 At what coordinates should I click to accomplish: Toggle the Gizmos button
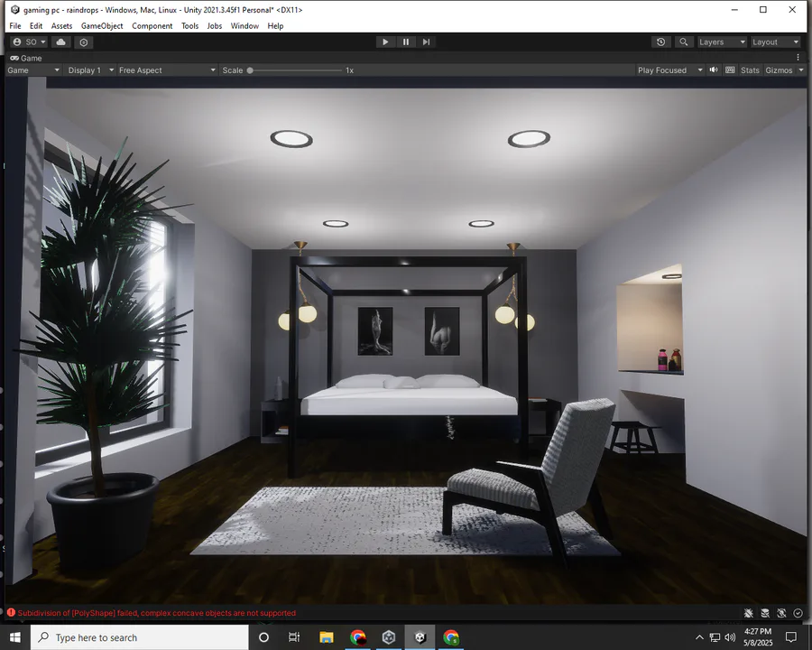tap(779, 70)
